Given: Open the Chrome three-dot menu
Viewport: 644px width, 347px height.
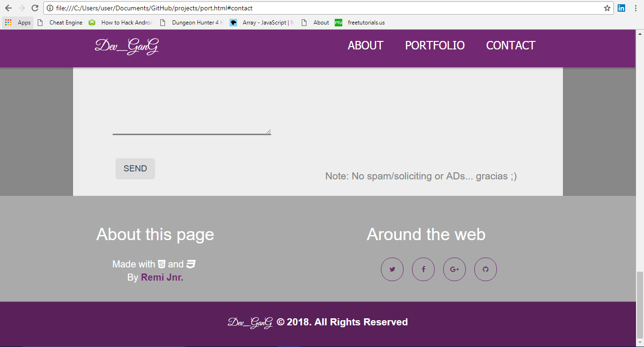Looking at the screenshot, I should coord(635,8).
